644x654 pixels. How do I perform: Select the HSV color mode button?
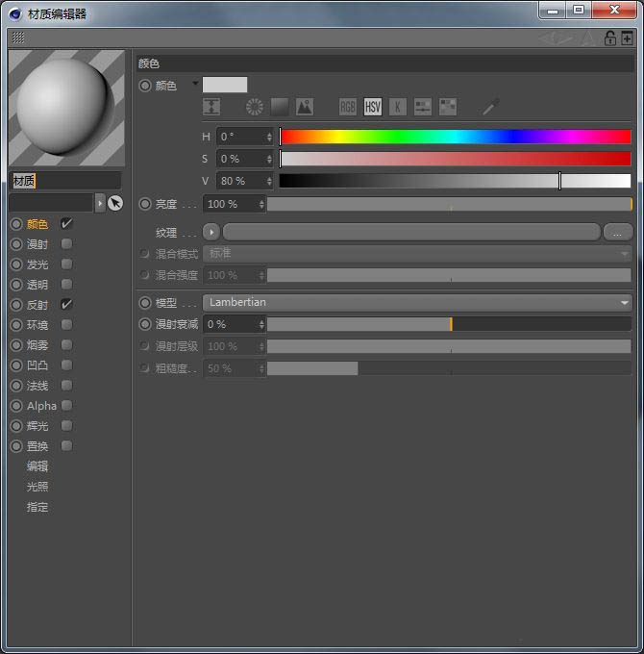pyautogui.click(x=373, y=107)
